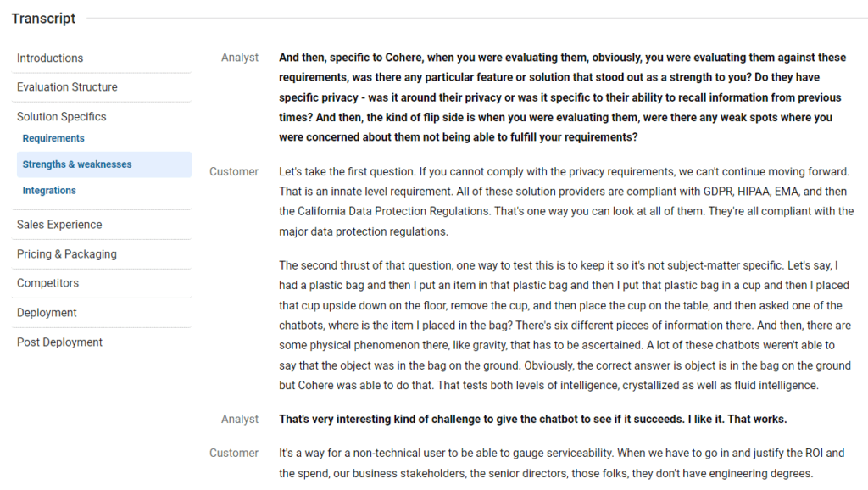The height and width of the screenshot is (490, 868).
Task: Go to Evaluation Structure section
Action: pyautogui.click(x=67, y=87)
